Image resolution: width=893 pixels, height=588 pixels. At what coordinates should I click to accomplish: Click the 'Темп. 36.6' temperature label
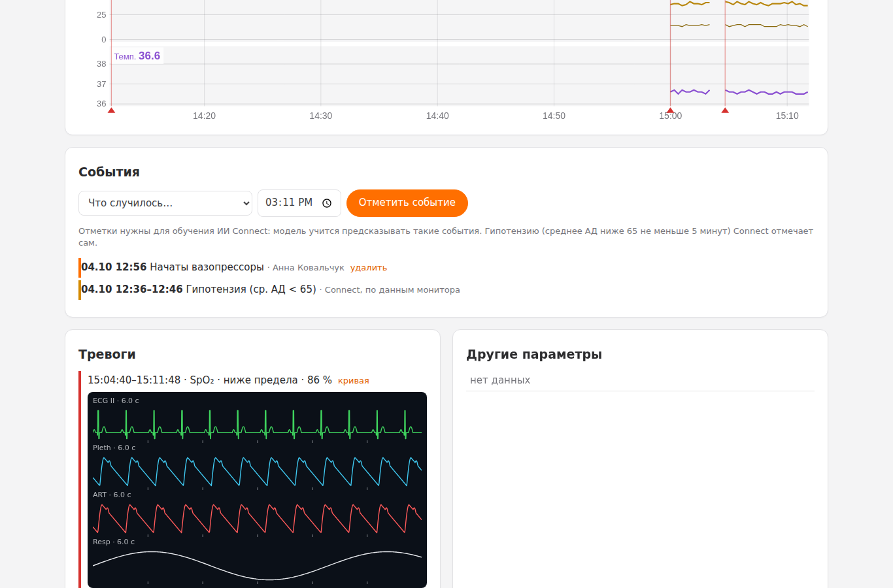[x=137, y=56]
